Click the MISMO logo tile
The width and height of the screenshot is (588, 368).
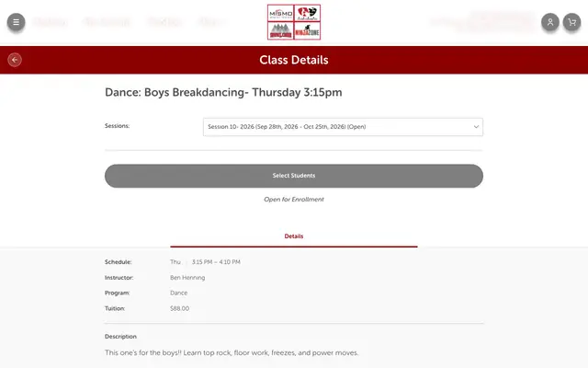pos(280,13)
